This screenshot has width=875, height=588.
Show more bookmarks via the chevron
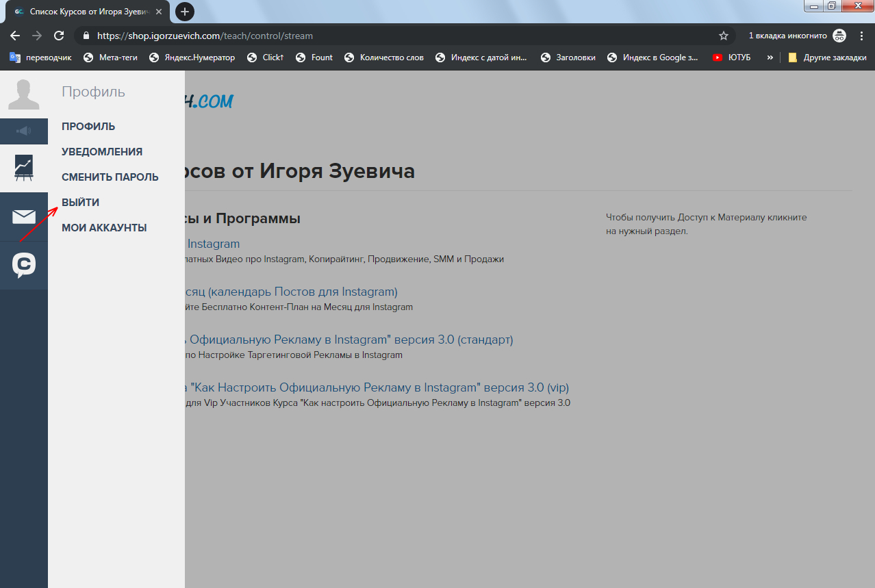770,57
